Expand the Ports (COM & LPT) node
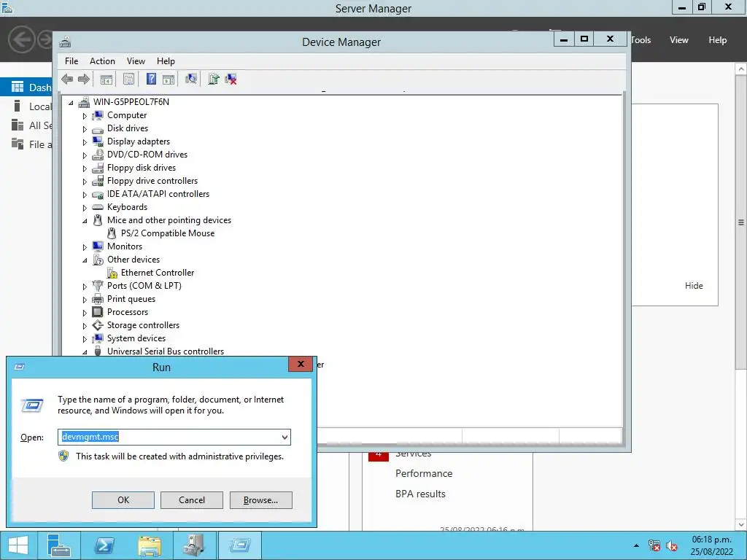The width and height of the screenshot is (747, 560). [85, 287]
